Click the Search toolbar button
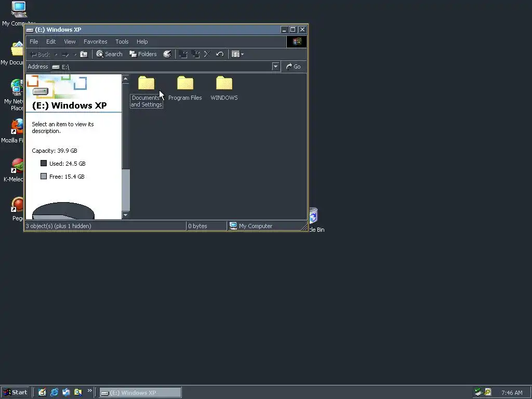Image resolution: width=532 pixels, height=399 pixels. pyautogui.click(x=109, y=54)
